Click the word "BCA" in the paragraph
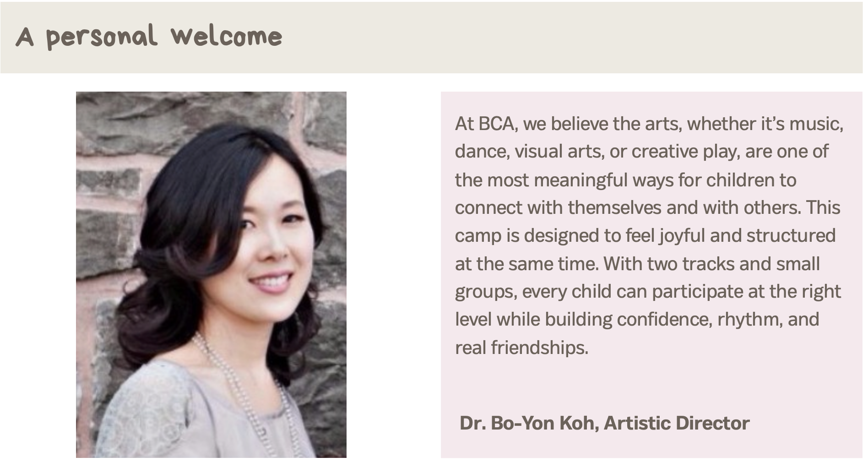Viewport: 868px width, 468px height. [x=496, y=124]
